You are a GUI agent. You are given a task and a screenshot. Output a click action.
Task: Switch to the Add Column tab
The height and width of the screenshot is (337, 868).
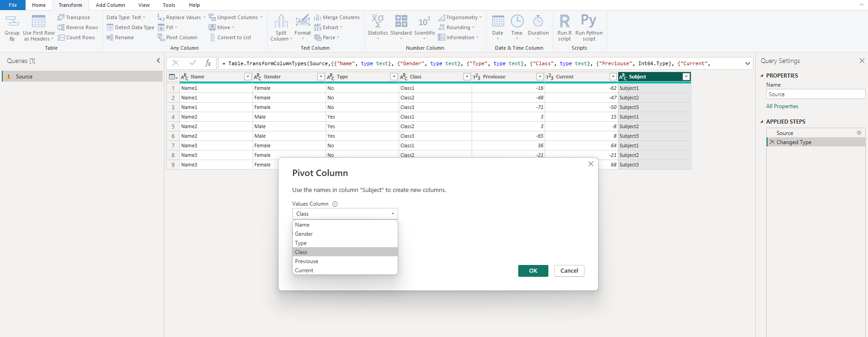point(110,5)
